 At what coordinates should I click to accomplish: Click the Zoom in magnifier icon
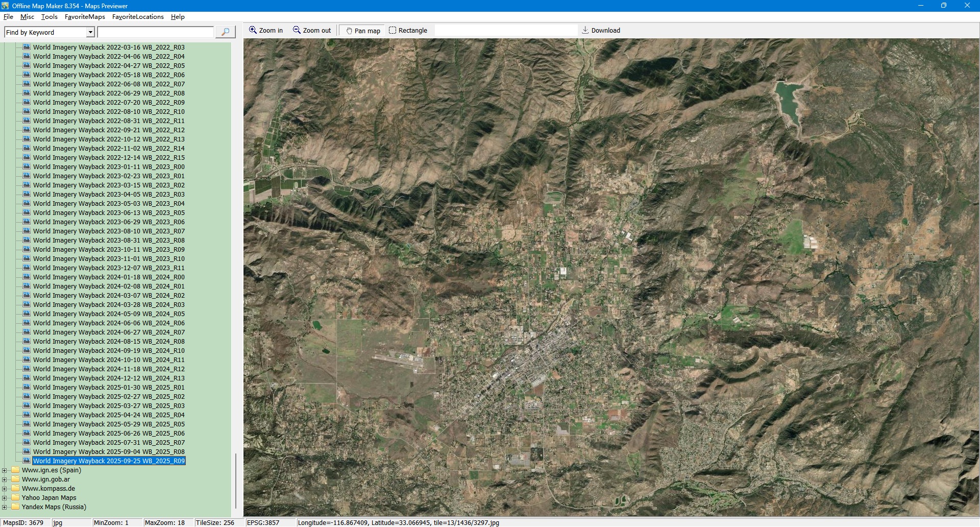tap(253, 30)
